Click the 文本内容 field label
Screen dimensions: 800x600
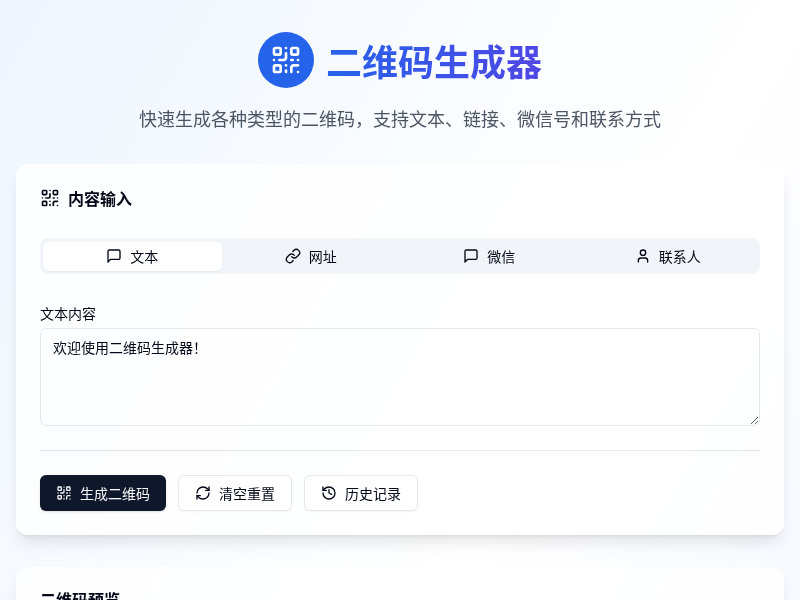68,314
